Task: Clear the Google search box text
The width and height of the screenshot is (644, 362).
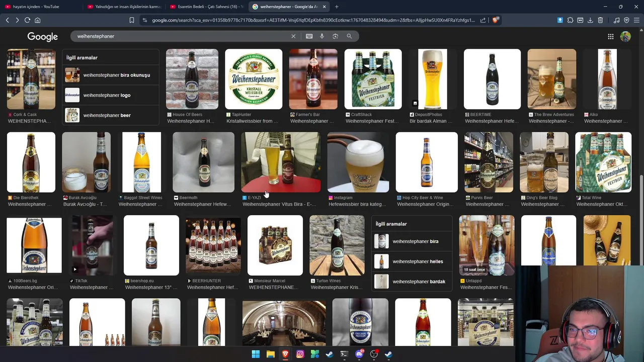Action: 293,36
